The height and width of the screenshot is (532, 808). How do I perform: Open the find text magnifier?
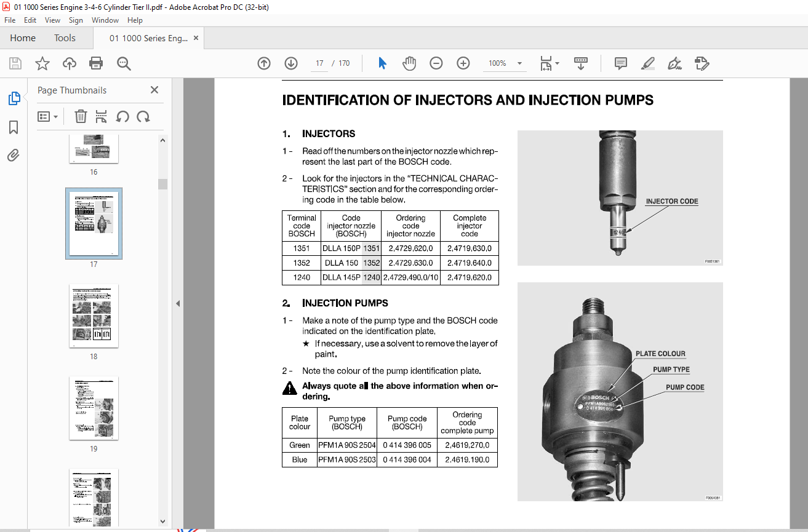pos(124,63)
